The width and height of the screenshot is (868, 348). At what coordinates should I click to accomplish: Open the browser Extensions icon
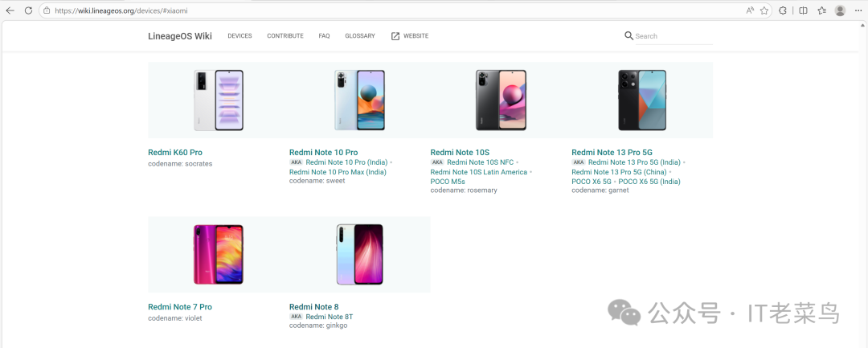pyautogui.click(x=784, y=10)
